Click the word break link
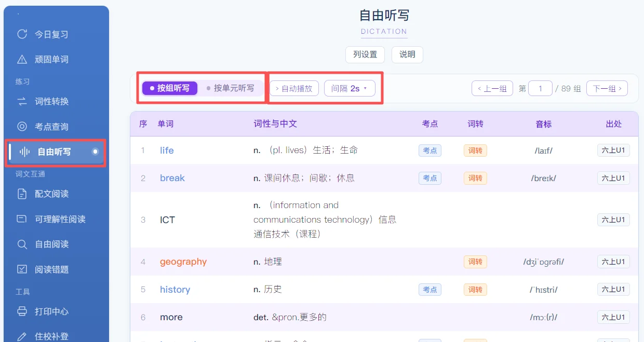Screen dimensions: 644x342 click(172, 178)
